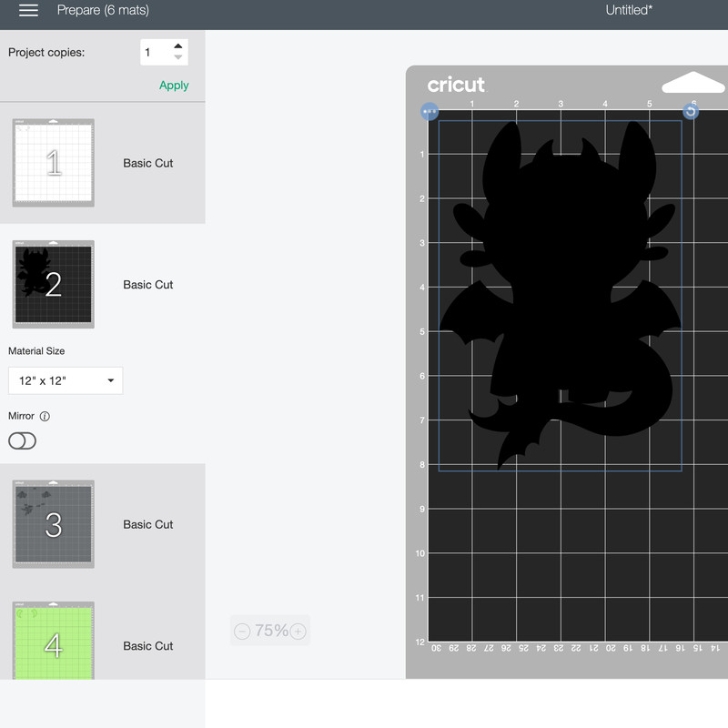Screen dimensions: 728x728
Task: Toggle the Mirror switch on
Action: 22,440
